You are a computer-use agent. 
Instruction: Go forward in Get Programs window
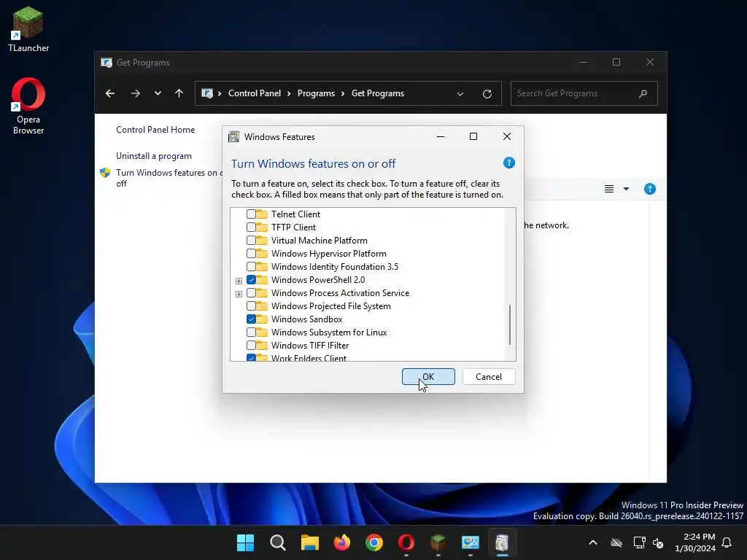point(136,93)
